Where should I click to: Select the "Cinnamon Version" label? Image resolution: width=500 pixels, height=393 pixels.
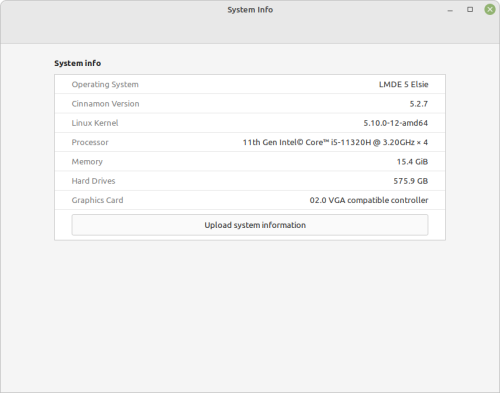click(x=105, y=104)
